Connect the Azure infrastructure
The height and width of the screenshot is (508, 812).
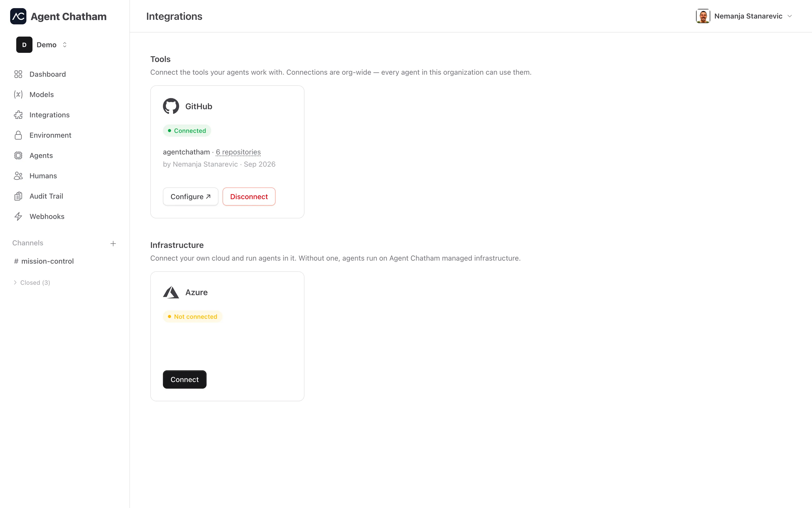coord(184,379)
